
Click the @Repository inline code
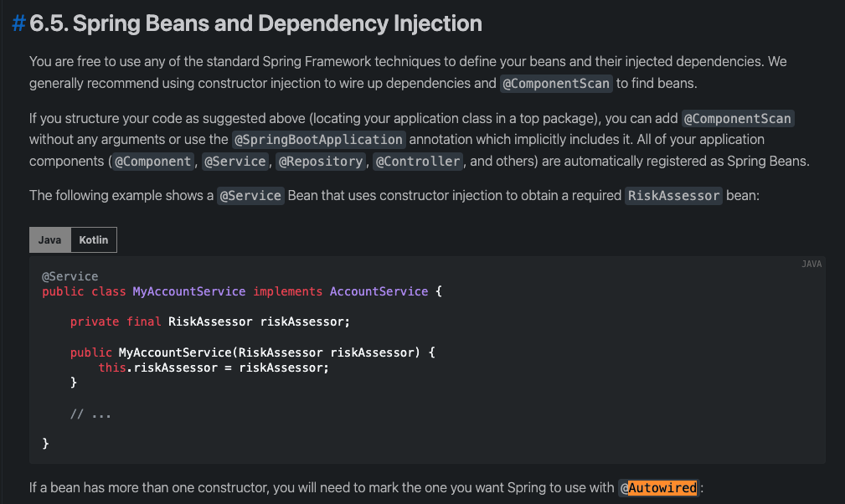pyautogui.click(x=321, y=162)
